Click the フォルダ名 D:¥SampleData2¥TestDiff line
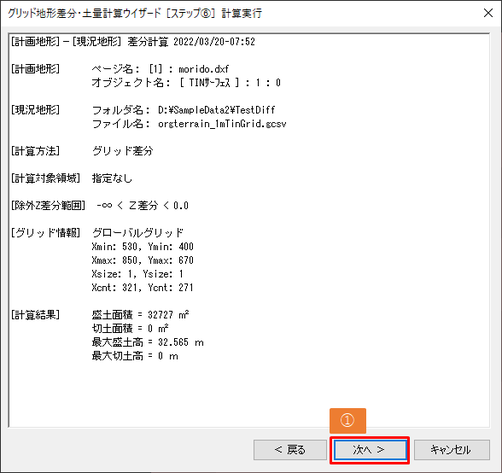 (183, 110)
